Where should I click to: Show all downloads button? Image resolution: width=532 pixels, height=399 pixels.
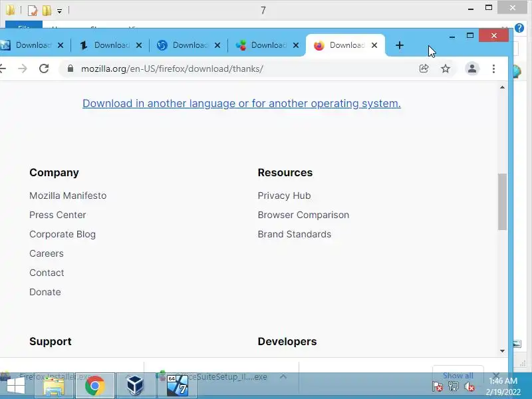(458, 375)
